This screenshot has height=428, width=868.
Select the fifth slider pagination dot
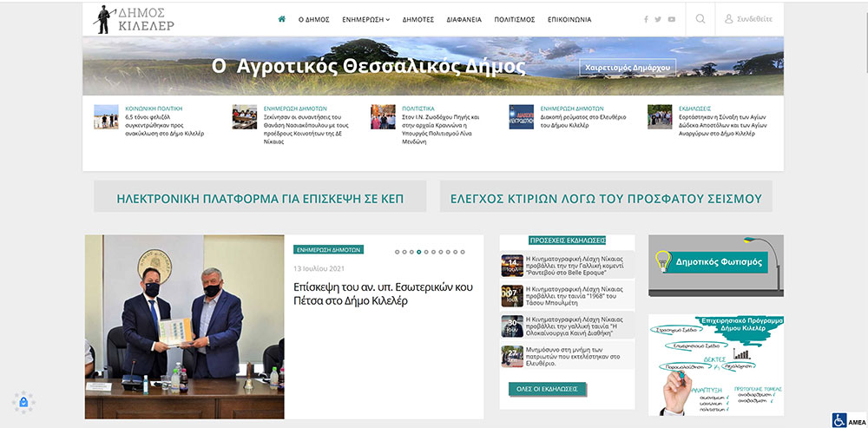[426, 252]
